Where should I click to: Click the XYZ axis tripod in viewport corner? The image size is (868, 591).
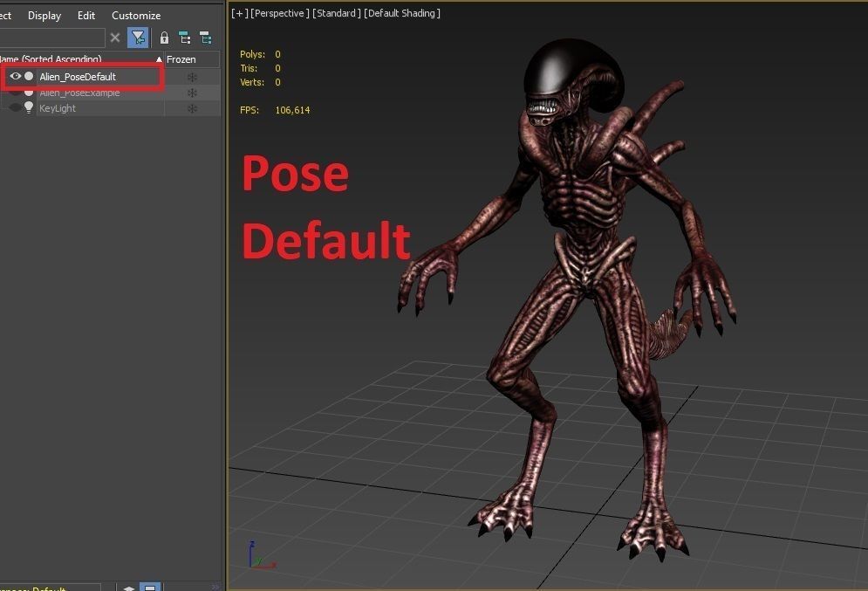262,555
